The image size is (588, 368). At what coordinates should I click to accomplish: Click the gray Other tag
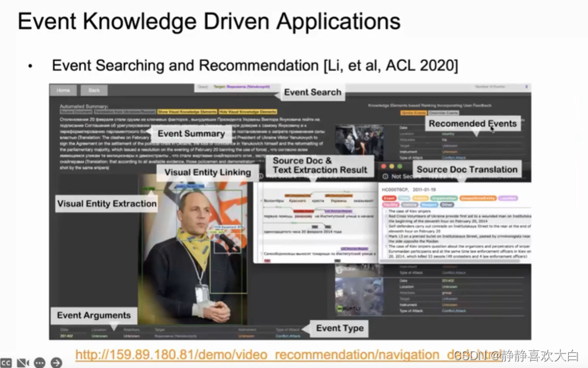pos(447,205)
